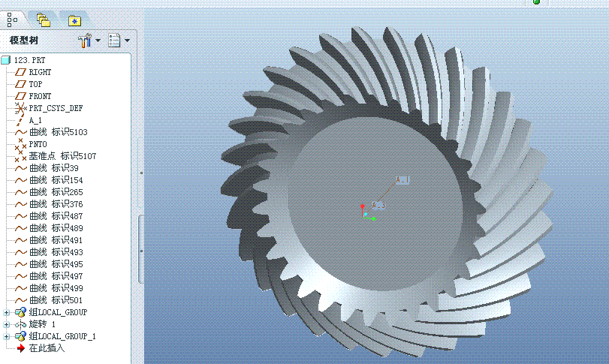Click the curve icon for 标识487
This screenshot has height=364, width=609.
(x=21, y=217)
